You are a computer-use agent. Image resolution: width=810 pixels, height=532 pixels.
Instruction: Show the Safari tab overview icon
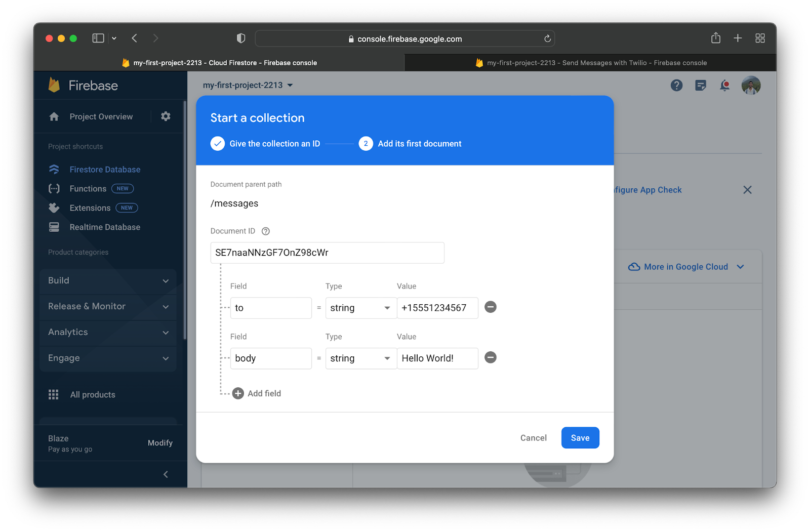point(760,38)
